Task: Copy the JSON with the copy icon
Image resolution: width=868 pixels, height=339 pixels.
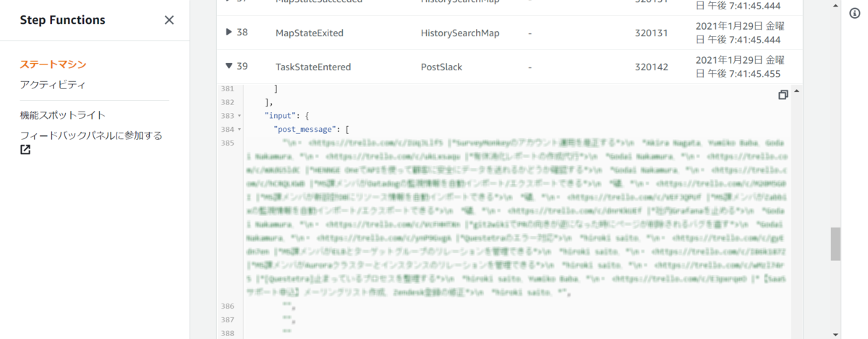Action: [x=783, y=95]
